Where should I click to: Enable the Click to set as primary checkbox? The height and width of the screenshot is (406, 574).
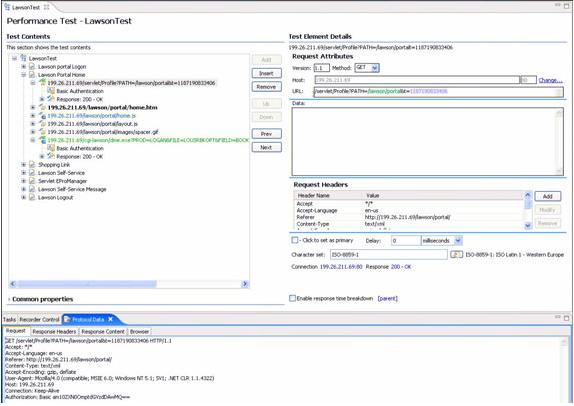coord(295,240)
